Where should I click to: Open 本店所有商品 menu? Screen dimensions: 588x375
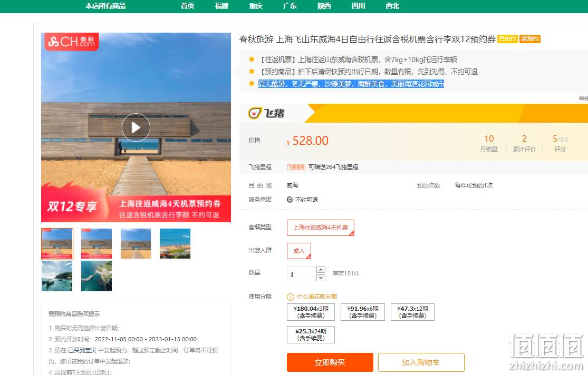(x=105, y=6)
